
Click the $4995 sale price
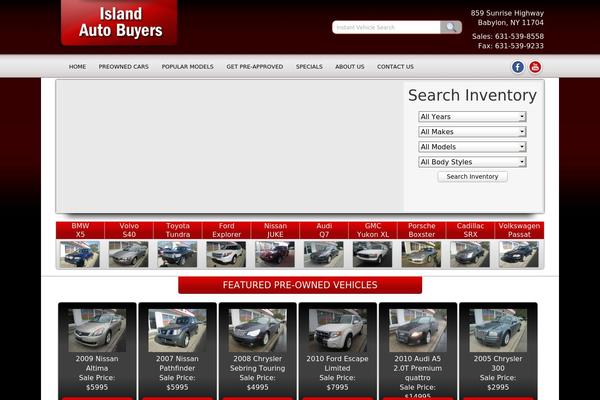point(258,387)
